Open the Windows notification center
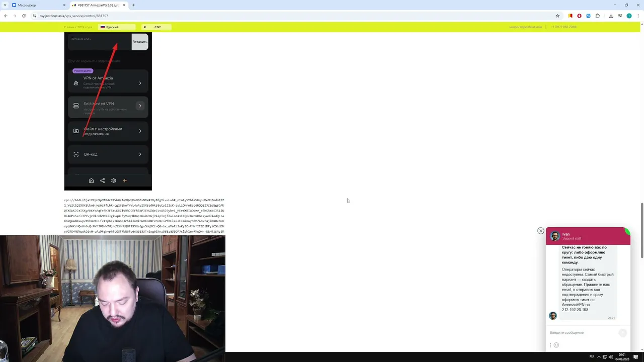The height and width of the screenshot is (362, 644). tap(636, 356)
